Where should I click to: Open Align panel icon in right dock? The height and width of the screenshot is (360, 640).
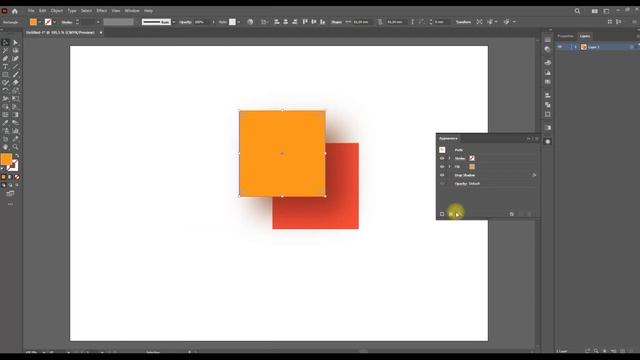tap(547, 95)
